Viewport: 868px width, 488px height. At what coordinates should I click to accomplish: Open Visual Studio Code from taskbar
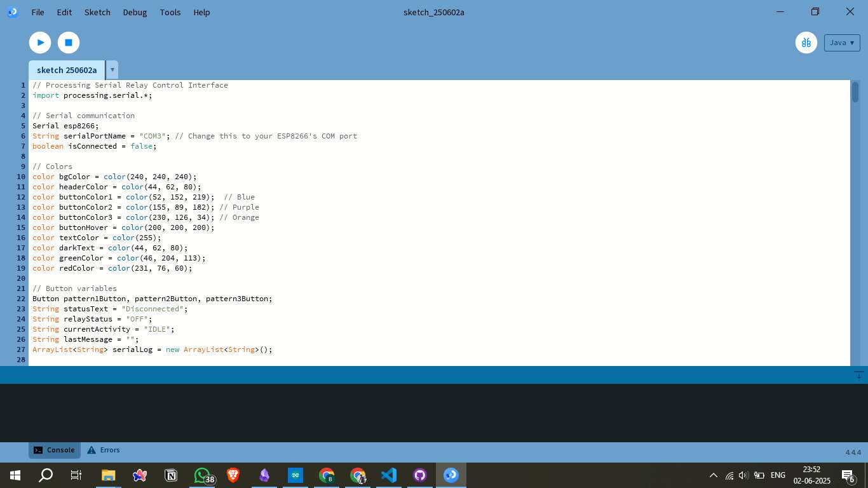pos(389,475)
